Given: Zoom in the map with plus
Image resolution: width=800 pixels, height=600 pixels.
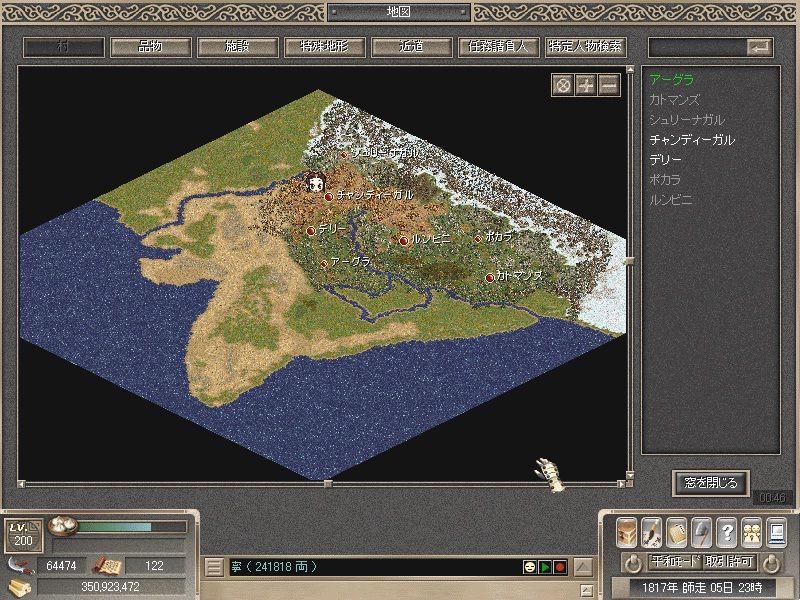Looking at the screenshot, I should 586,85.
